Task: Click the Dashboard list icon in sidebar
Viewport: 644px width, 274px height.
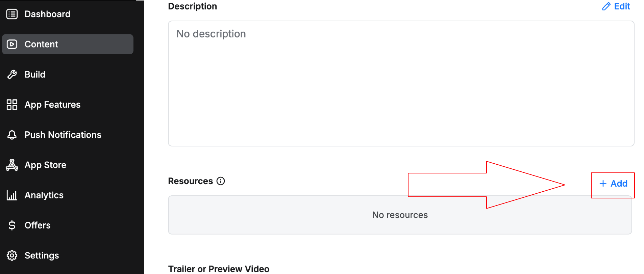Action: click(x=12, y=14)
